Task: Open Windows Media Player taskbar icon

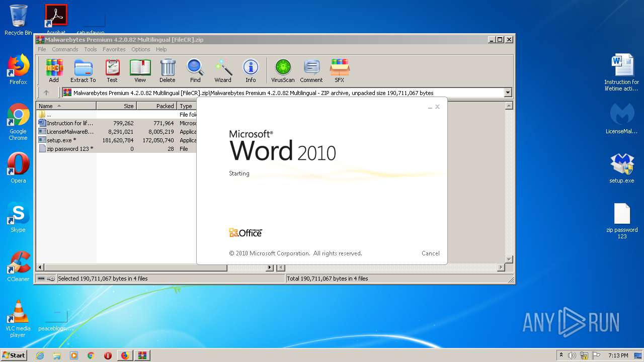Action: [74, 355]
